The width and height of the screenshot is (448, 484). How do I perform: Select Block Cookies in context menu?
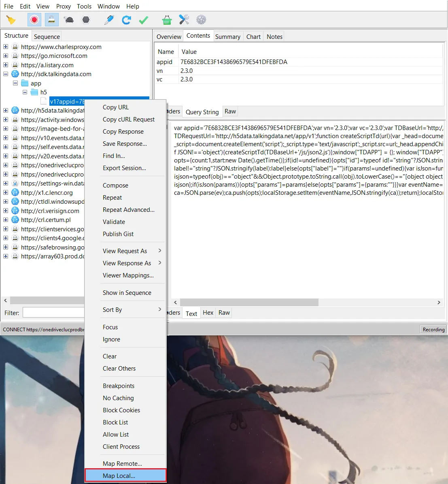(121, 410)
